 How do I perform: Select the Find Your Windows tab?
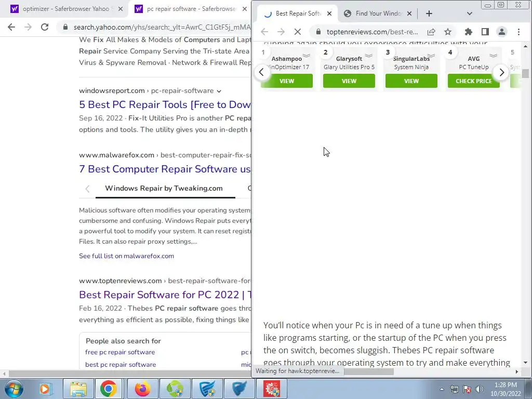377,14
